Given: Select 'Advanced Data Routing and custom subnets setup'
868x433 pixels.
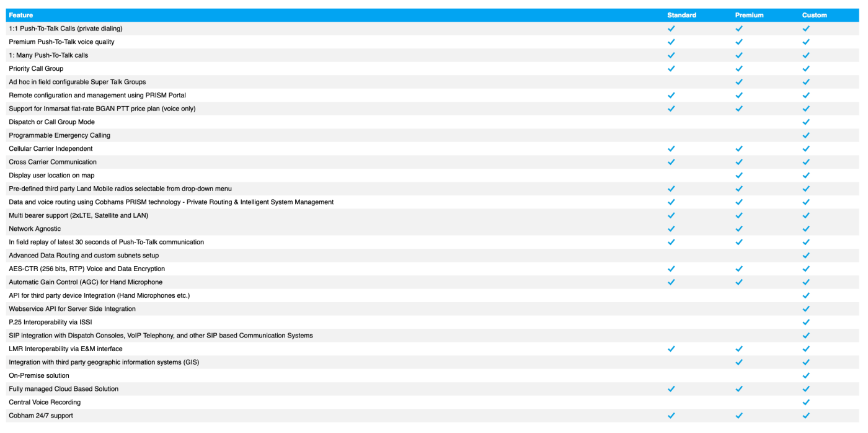Looking at the screenshot, I should click(84, 256).
